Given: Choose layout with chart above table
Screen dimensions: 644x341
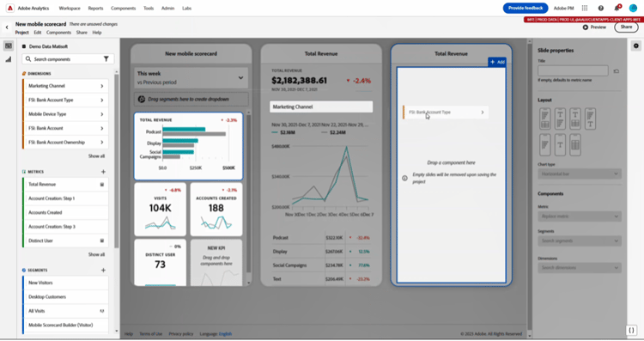Looking at the screenshot, I should point(545,119).
